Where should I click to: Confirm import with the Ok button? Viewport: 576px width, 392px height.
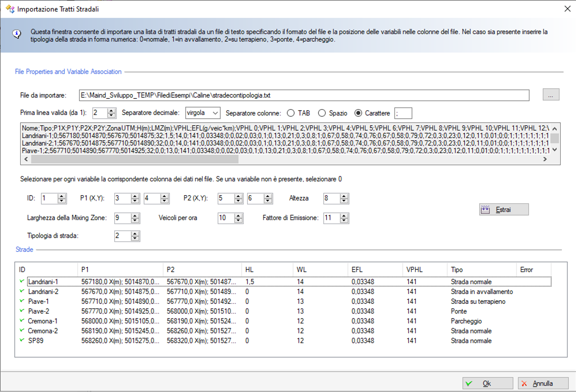[488, 383]
